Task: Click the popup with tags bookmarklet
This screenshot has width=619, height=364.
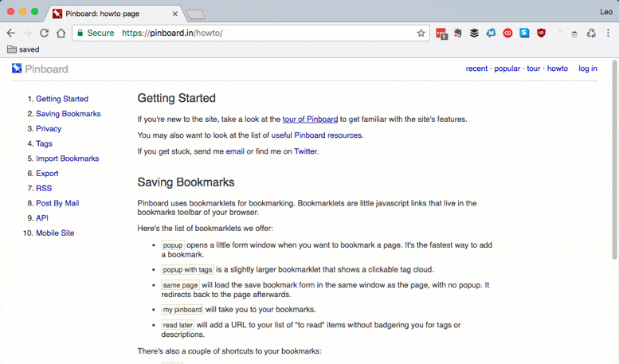Action: point(187,270)
